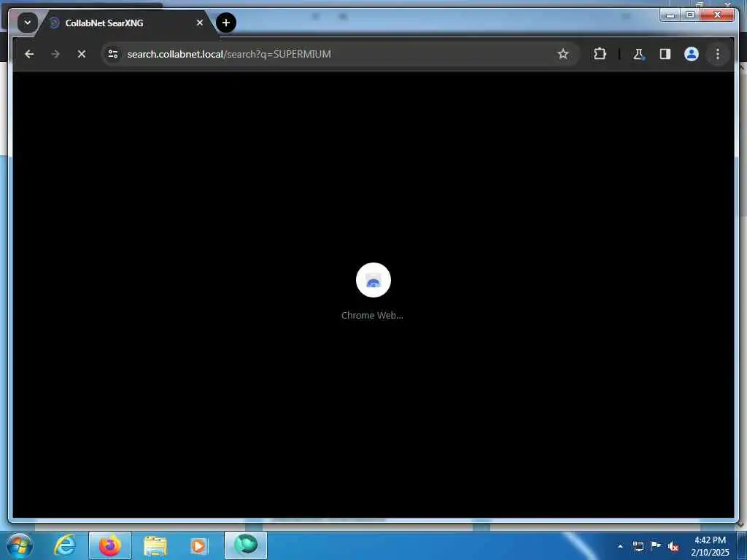Open Windows Explorer folder icon
The width and height of the screenshot is (747, 560).
[x=155, y=546]
